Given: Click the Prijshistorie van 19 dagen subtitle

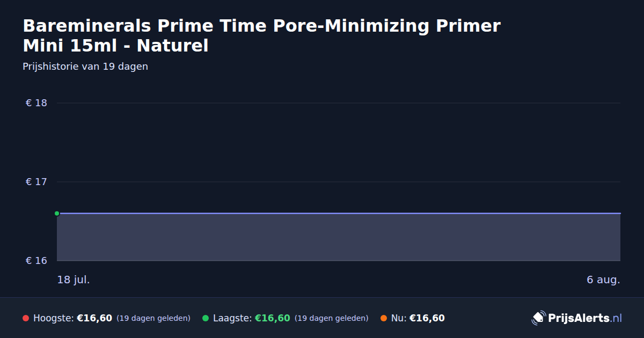Looking at the screenshot, I should (85, 67).
